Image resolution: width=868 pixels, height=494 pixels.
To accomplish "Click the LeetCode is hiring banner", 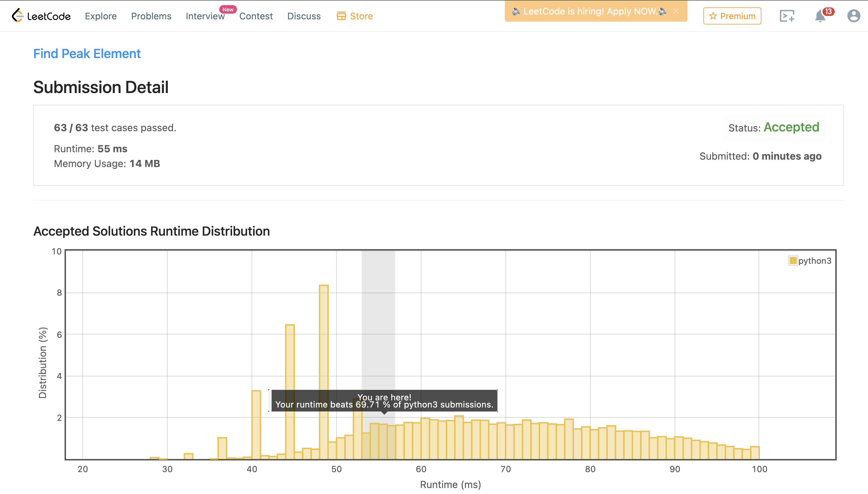I will 589,11.
